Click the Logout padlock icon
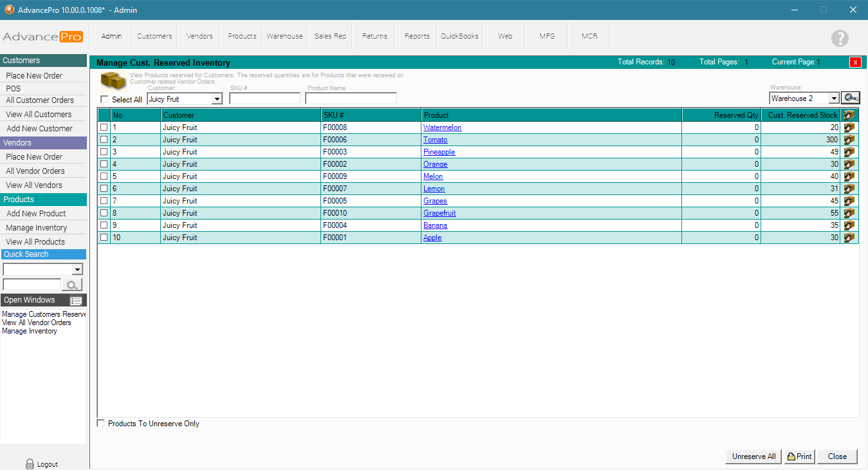The height and width of the screenshot is (470, 868). click(x=30, y=464)
